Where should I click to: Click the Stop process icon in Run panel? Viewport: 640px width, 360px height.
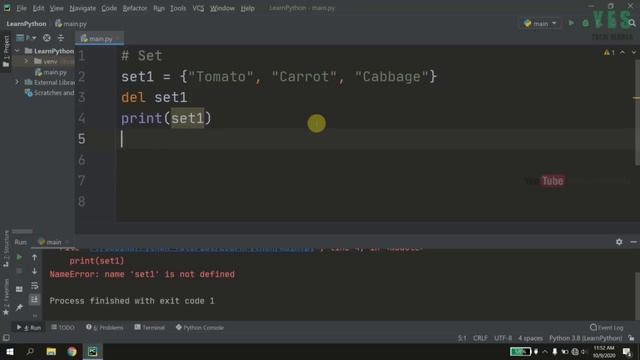tap(19, 271)
